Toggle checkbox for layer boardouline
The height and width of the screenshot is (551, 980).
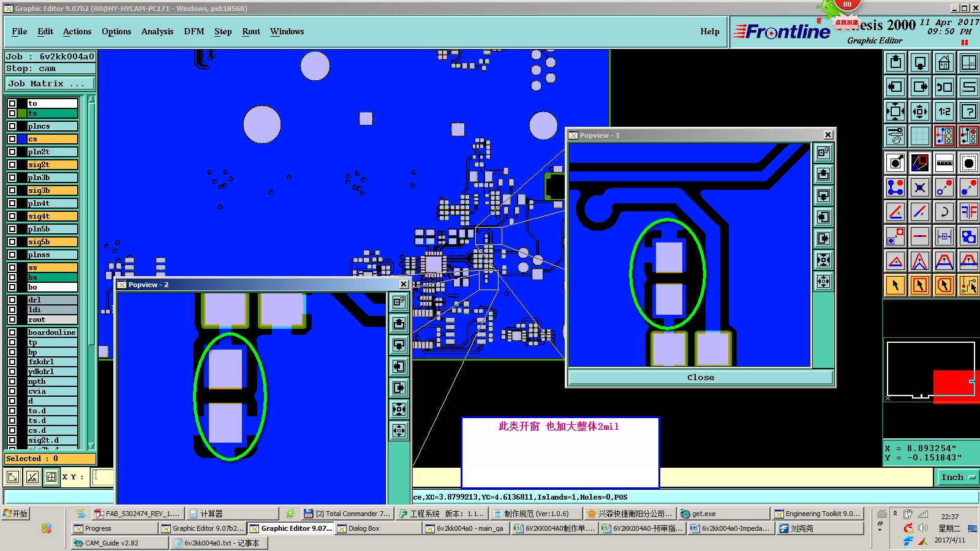point(12,332)
